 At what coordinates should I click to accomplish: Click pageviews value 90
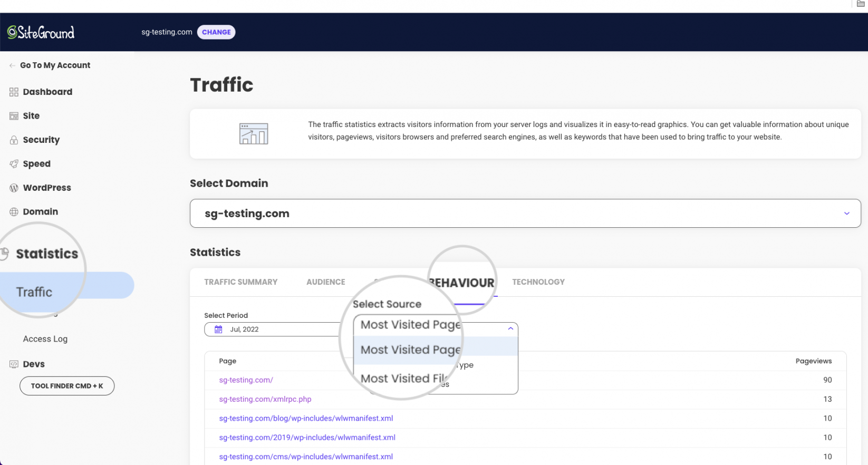pos(827,380)
